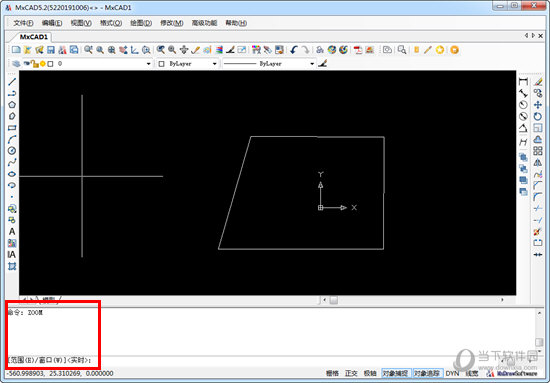Open the ByLayer linetype dropdown
Screen dimensions: 550x383
312,64
